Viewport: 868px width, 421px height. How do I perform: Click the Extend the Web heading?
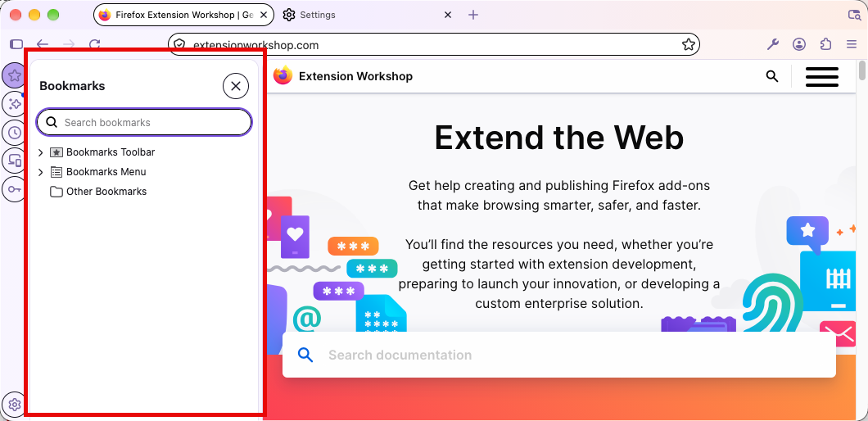[559, 138]
